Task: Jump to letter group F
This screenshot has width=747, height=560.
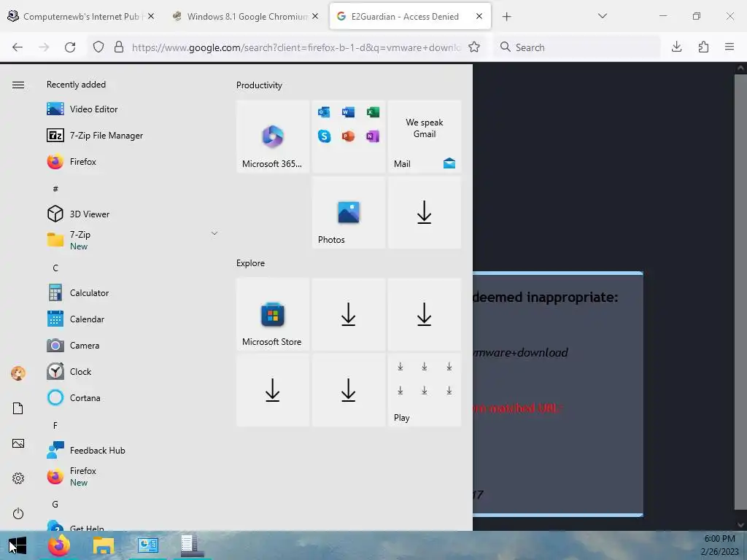Action: click(x=55, y=425)
